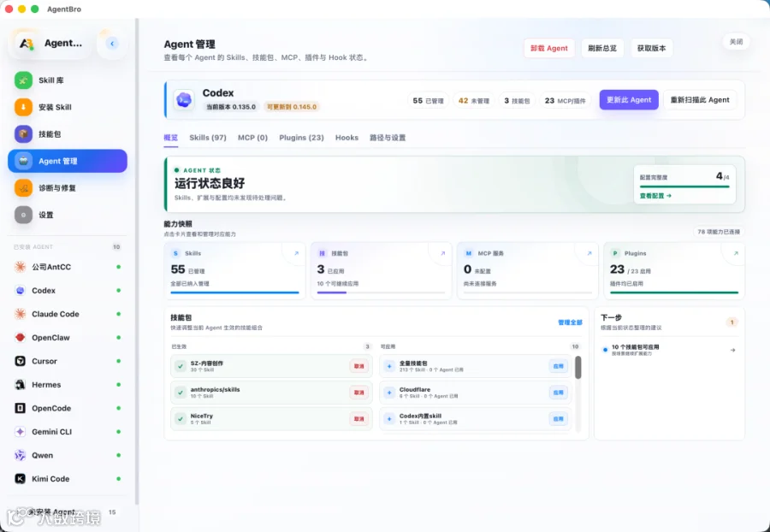
Task: Open the 查看配置 link
Action: point(655,196)
